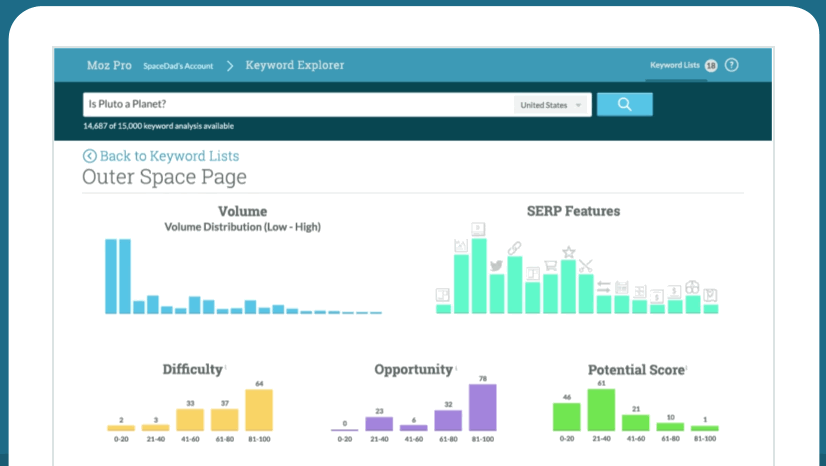Open the United States country dropdown

coord(551,104)
